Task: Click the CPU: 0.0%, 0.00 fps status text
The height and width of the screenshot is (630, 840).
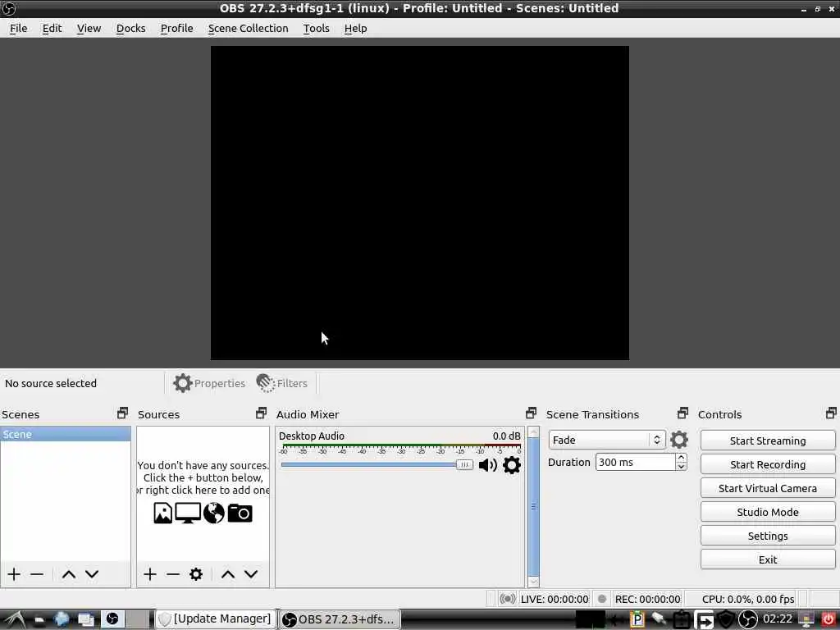Action: [x=748, y=599]
